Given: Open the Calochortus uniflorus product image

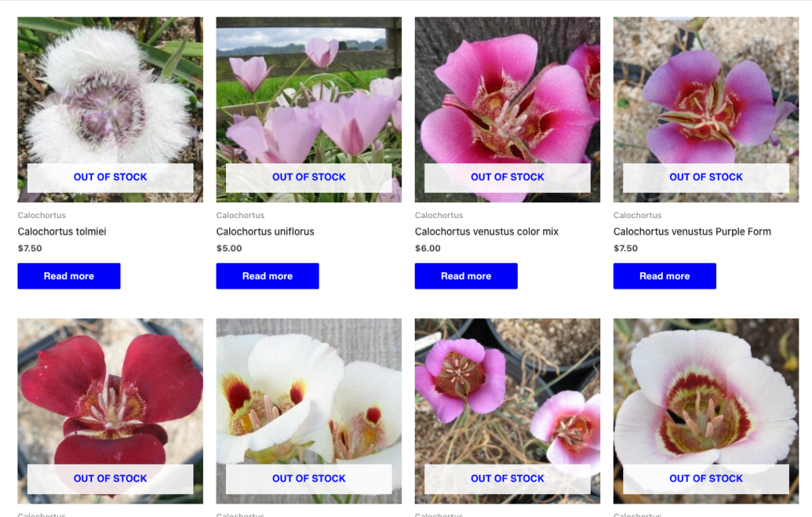Looking at the screenshot, I should pyautogui.click(x=308, y=109).
